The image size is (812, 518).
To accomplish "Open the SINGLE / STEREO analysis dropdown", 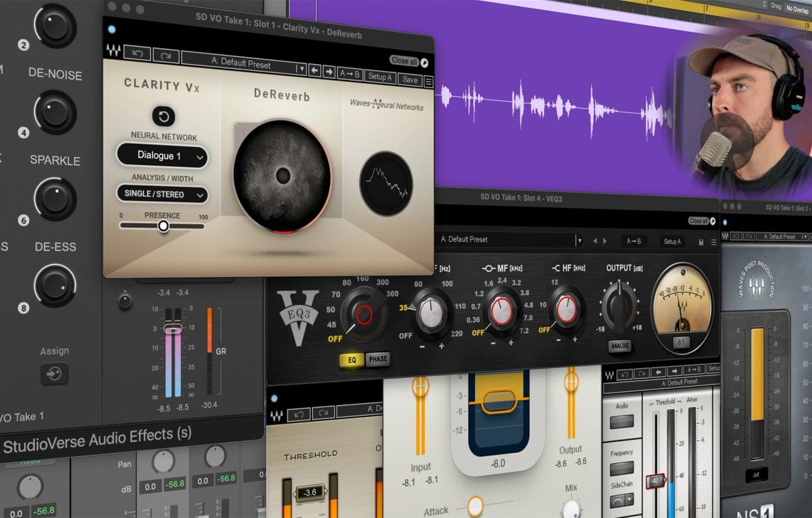I will coord(162,194).
